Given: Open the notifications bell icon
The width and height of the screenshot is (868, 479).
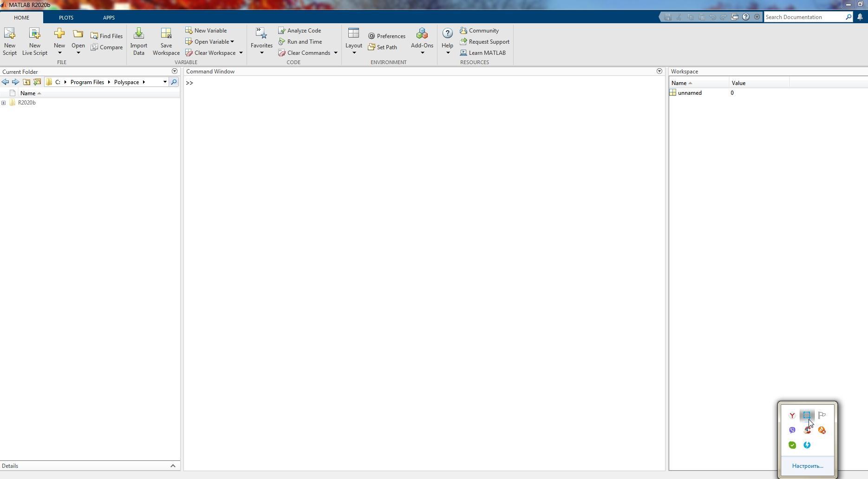Looking at the screenshot, I should [x=860, y=17].
